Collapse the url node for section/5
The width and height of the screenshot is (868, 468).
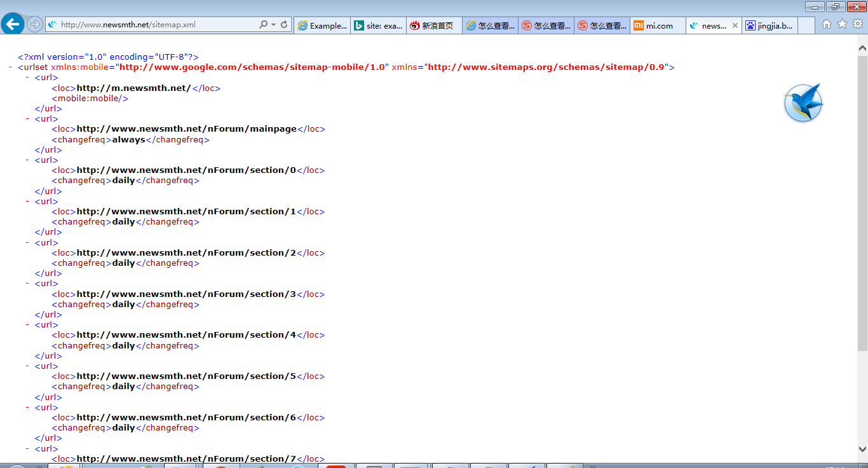pyautogui.click(x=27, y=366)
